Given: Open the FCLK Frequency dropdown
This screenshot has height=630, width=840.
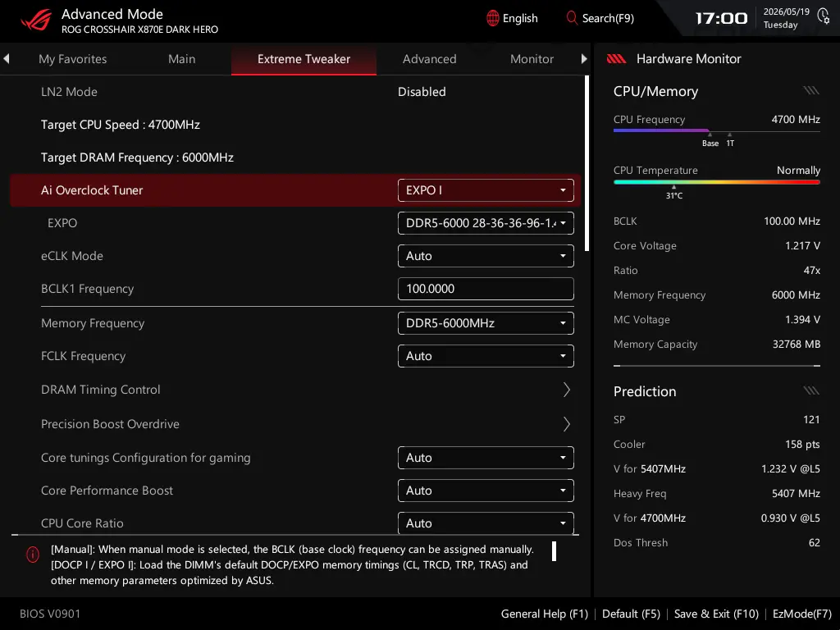Looking at the screenshot, I should [x=486, y=356].
